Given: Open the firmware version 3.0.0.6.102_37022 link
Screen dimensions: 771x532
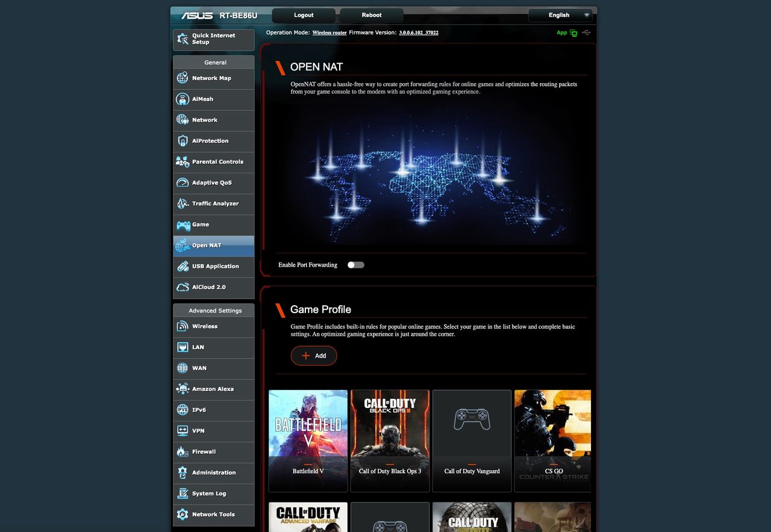Looking at the screenshot, I should (419, 32).
